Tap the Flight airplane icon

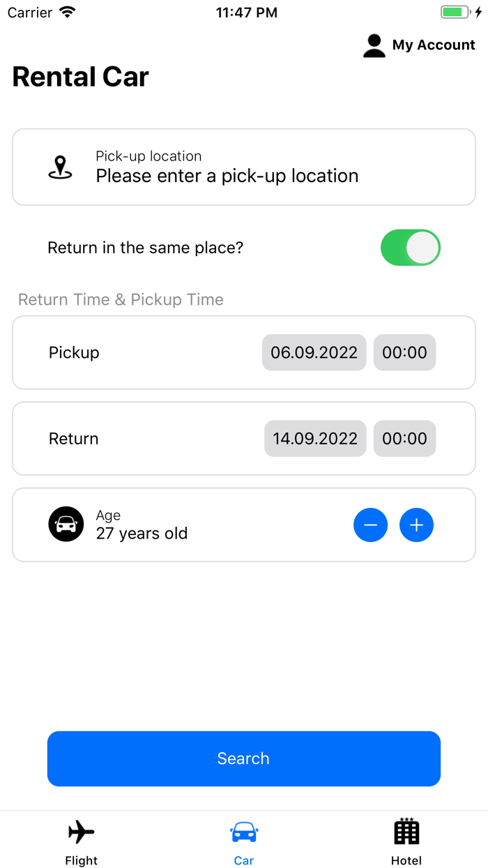coord(82,832)
